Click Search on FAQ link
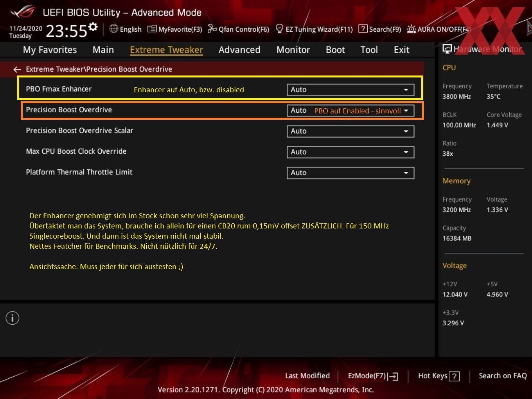This screenshot has width=532, height=399. (x=503, y=376)
